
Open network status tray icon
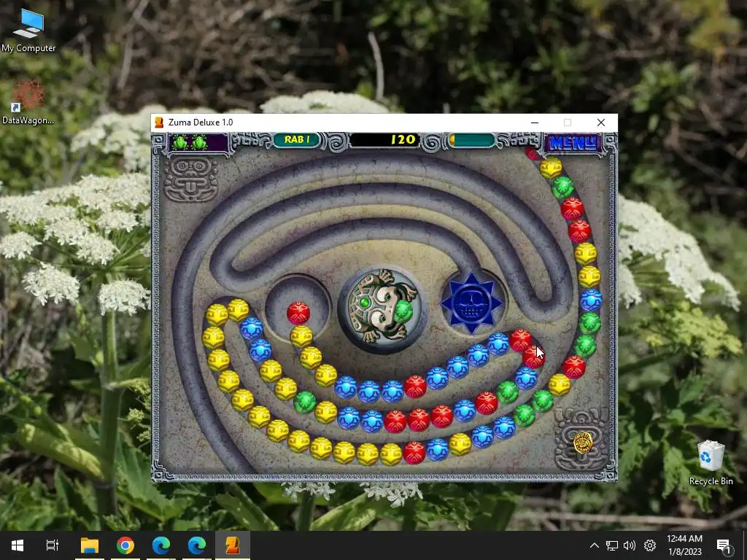pyautogui.click(x=612, y=545)
